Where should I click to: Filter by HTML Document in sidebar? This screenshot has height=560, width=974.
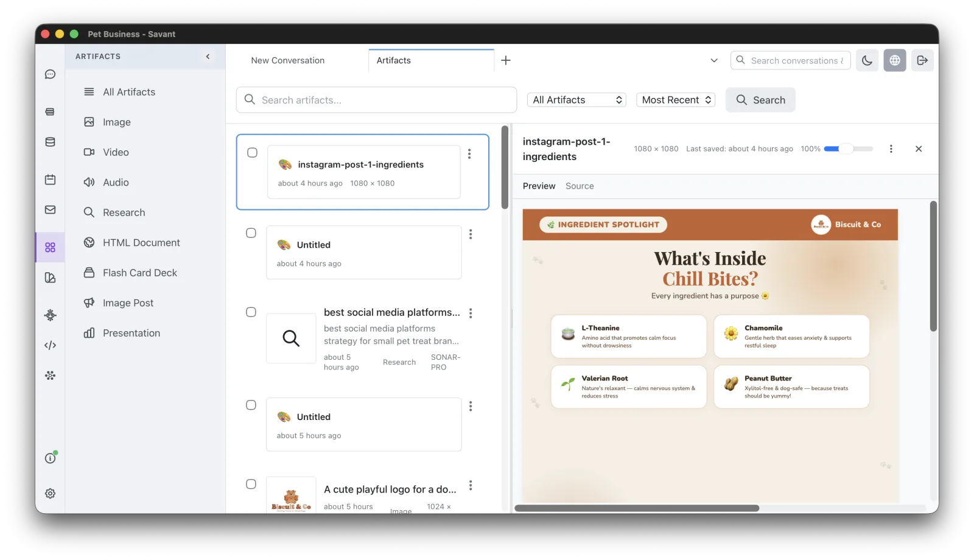(x=141, y=243)
